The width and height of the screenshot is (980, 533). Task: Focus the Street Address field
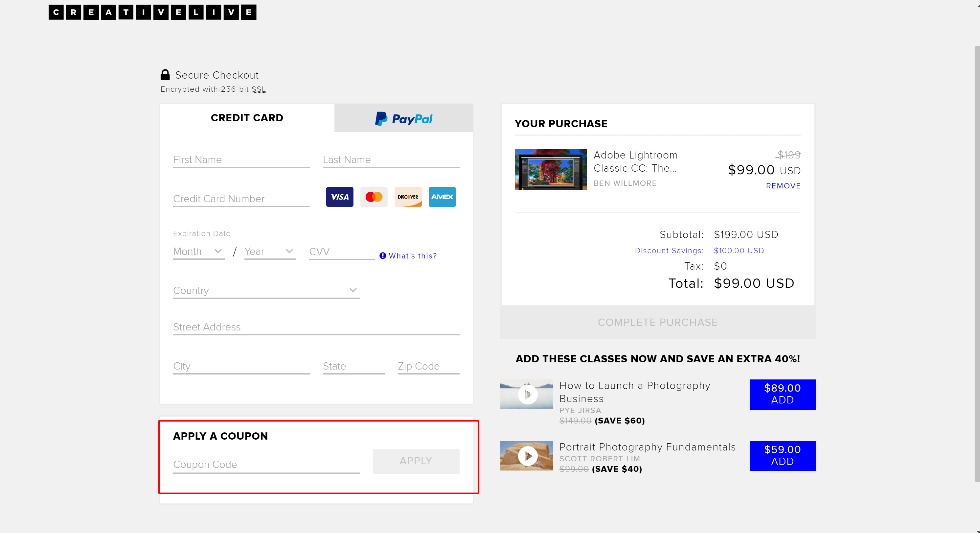click(x=316, y=327)
